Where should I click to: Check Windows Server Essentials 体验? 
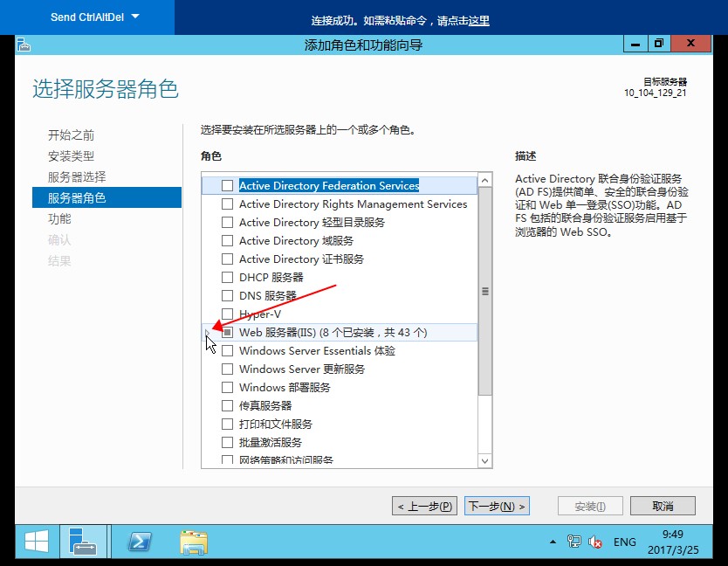click(x=227, y=351)
